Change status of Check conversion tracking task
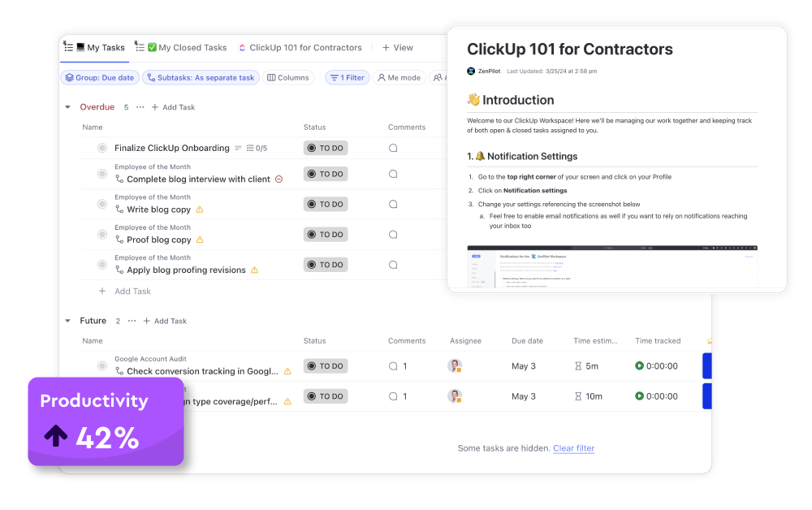 pyautogui.click(x=326, y=366)
